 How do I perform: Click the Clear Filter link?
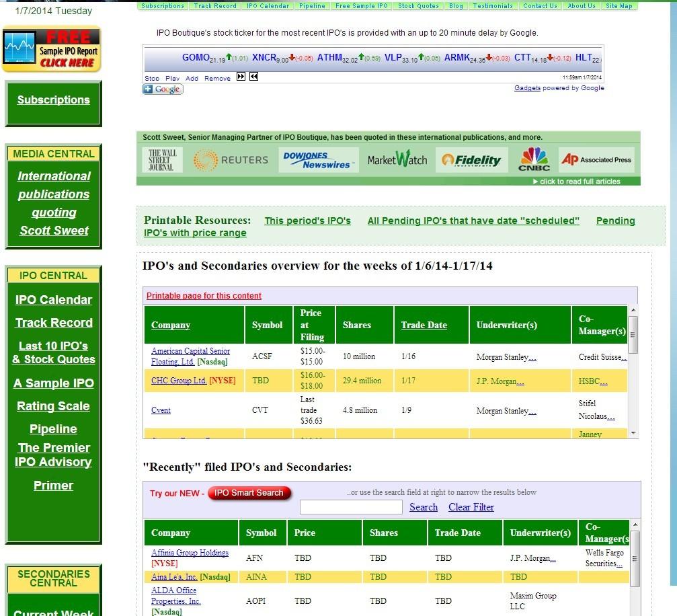(471, 507)
